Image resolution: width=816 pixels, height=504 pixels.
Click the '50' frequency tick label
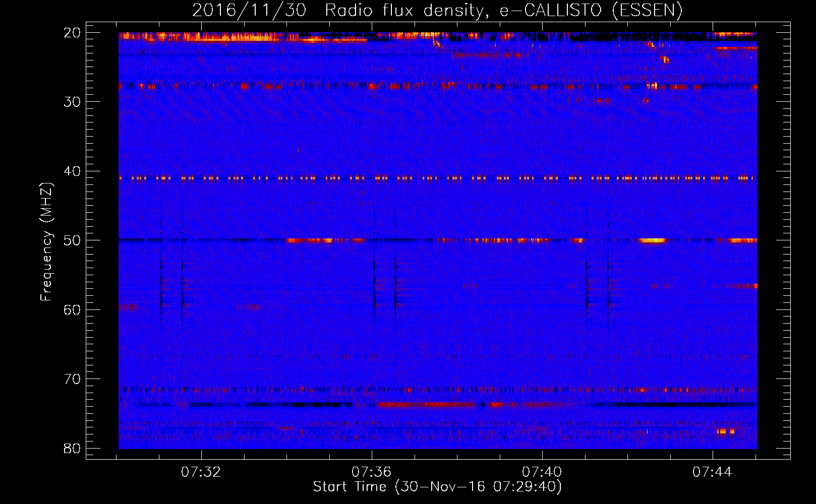pyautogui.click(x=72, y=240)
